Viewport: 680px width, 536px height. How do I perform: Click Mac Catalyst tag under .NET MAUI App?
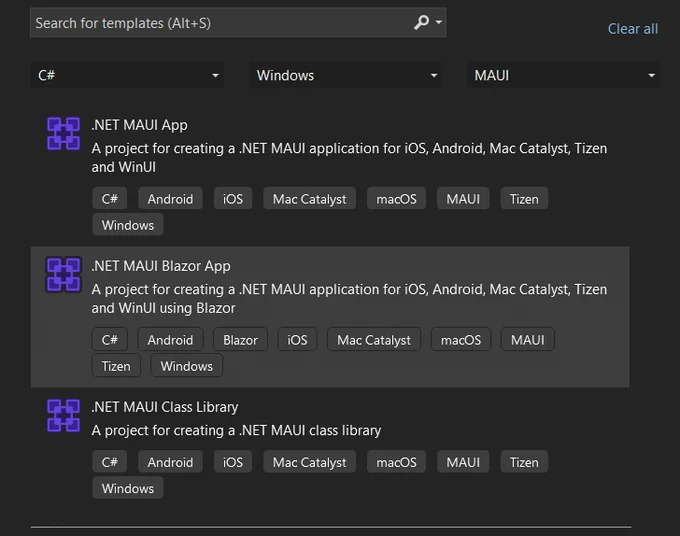pyautogui.click(x=310, y=199)
